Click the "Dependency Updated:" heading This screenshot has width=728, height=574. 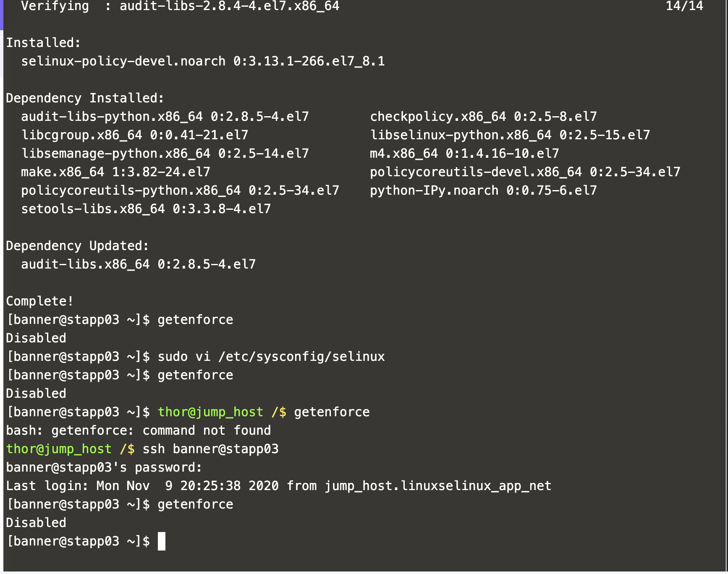pyautogui.click(x=77, y=246)
